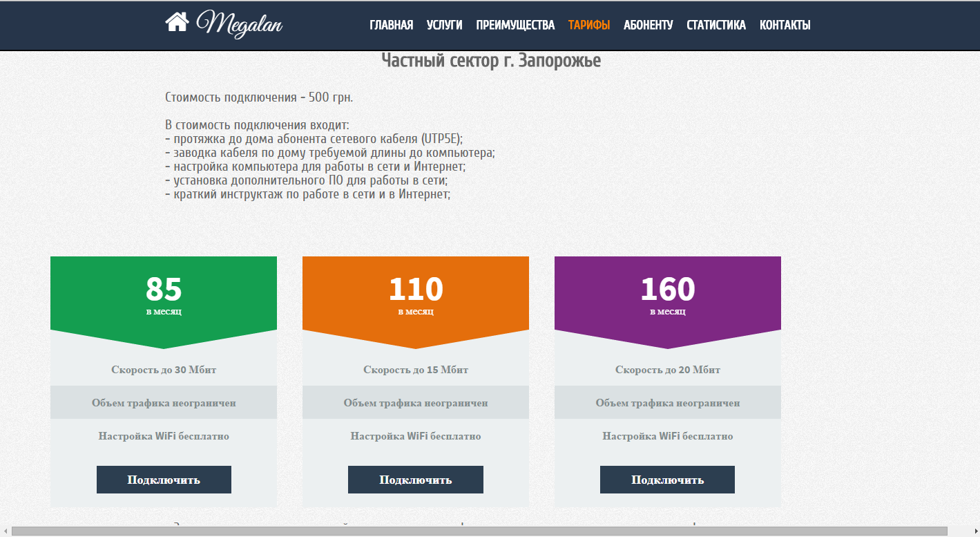The height and width of the screenshot is (537, 980).
Task: Open the АБОНЕНТУ menu item
Action: (648, 25)
